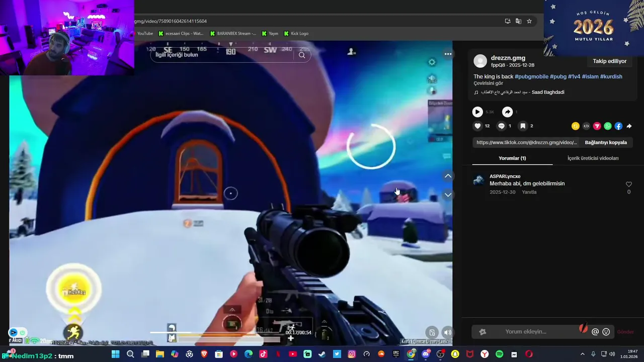Open Snapchat from the taskbar
The height and width of the screenshot is (362, 644).
(x=455, y=354)
